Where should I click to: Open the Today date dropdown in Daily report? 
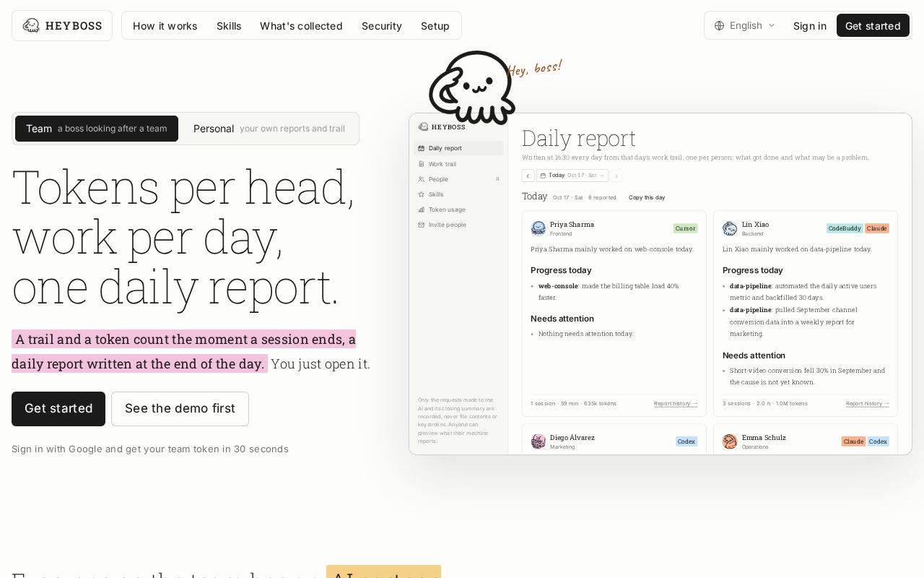pos(572,176)
